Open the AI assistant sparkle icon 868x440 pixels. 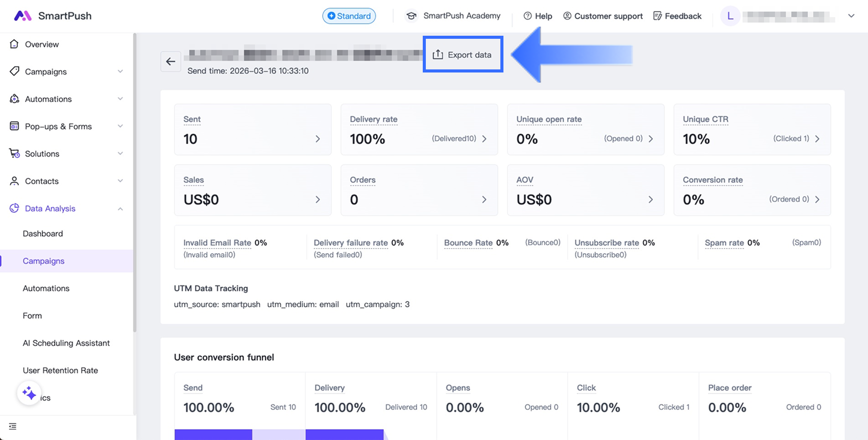[x=29, y=394]
